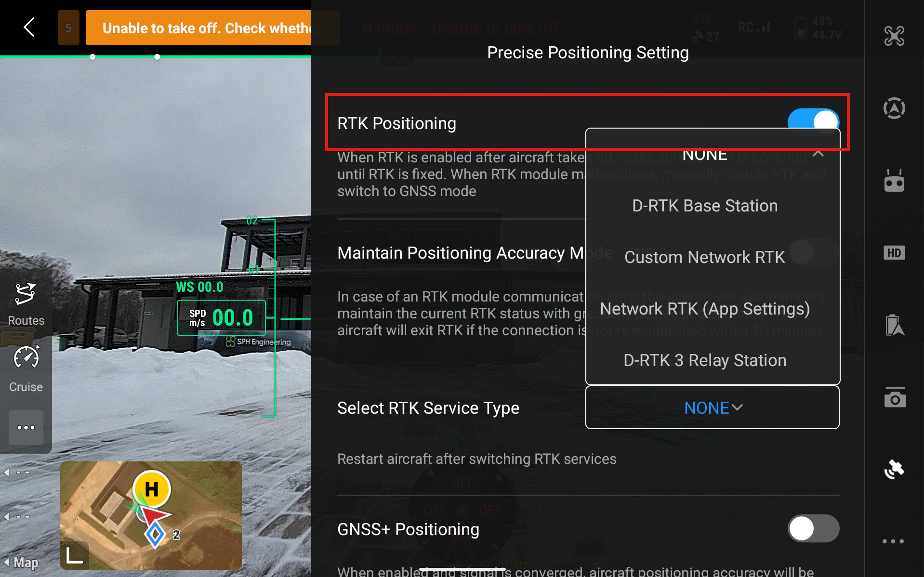This screenshot has height=577, width=924.
Task: Choose Custom Network RTK option
Action: [704, 257]
